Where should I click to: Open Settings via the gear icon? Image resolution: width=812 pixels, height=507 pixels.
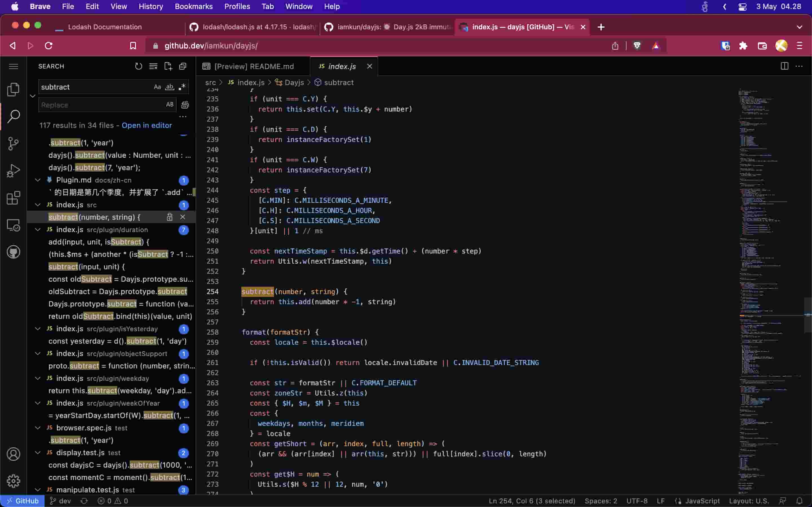tap(14, 481)
